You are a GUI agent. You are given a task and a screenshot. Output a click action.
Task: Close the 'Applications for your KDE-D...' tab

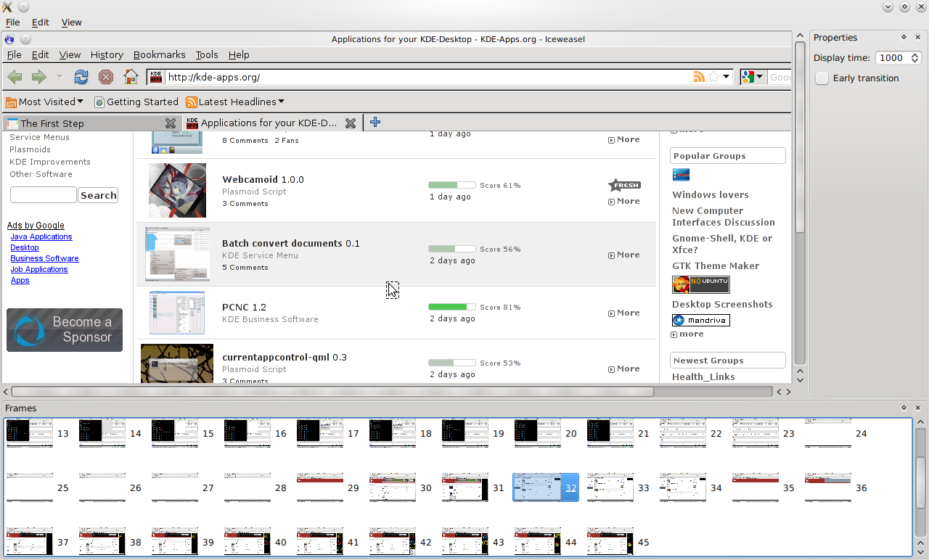pyautogui.click(x=351, y=123)
